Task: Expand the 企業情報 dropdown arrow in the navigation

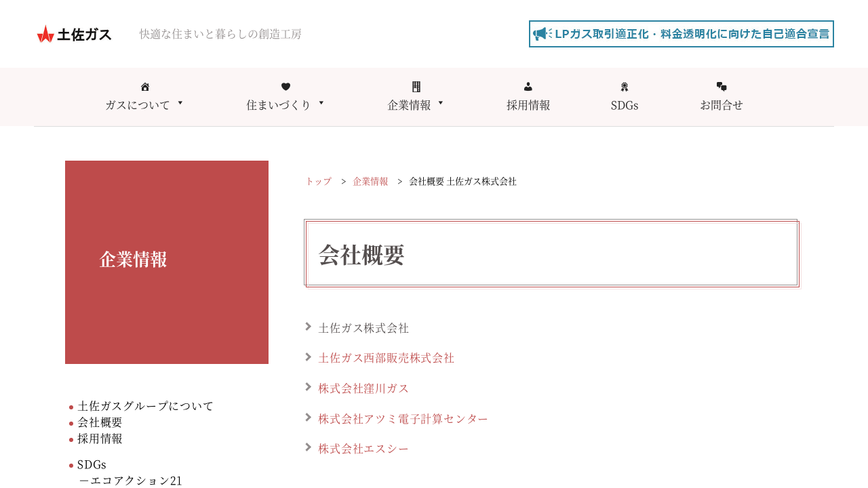Action: coord(441,103)
